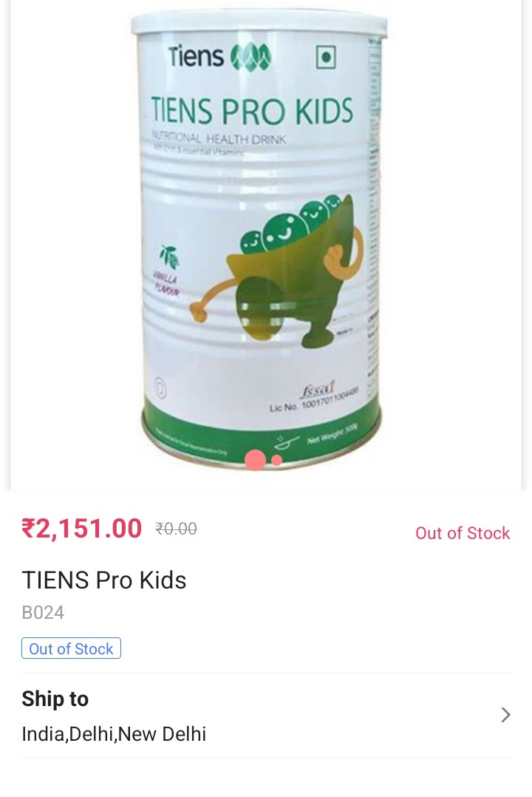Viewport: 532px width, 797px height.
Task: Tap the Tiens Pro Kids product image
Action: click(x=260, y=239)
